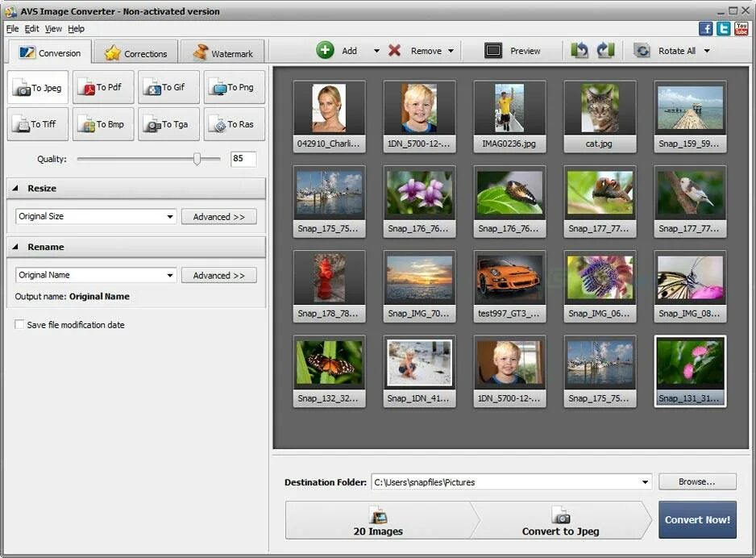Click Advanced >> in Rename section
The image size is (756, 558).
click(219, 276)
